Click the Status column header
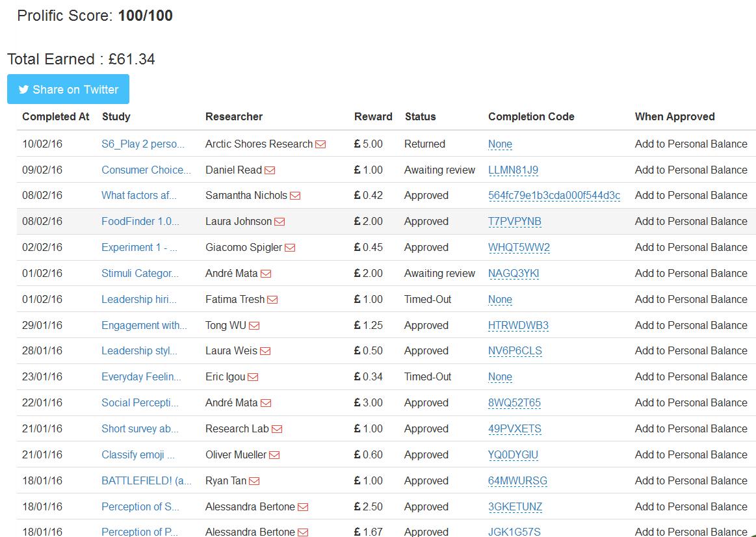This screenshot has height=537, width=756. point(420,116)
